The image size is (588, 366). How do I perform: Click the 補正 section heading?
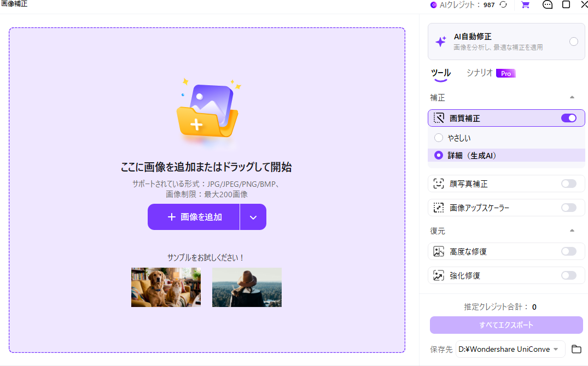pyautogui.click(x=437, y=98)
